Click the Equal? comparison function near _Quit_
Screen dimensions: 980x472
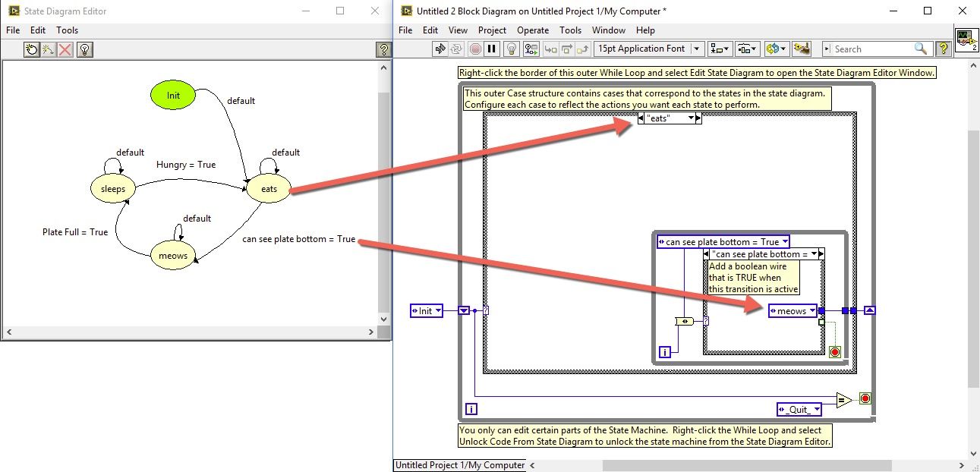tap(844, 400)
